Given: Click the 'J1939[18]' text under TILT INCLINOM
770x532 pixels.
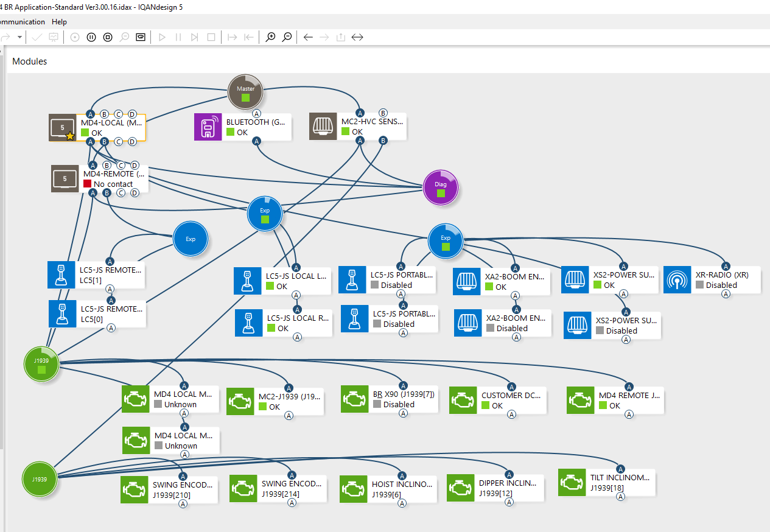Looking at the screenshot, I should click(609, 487).
